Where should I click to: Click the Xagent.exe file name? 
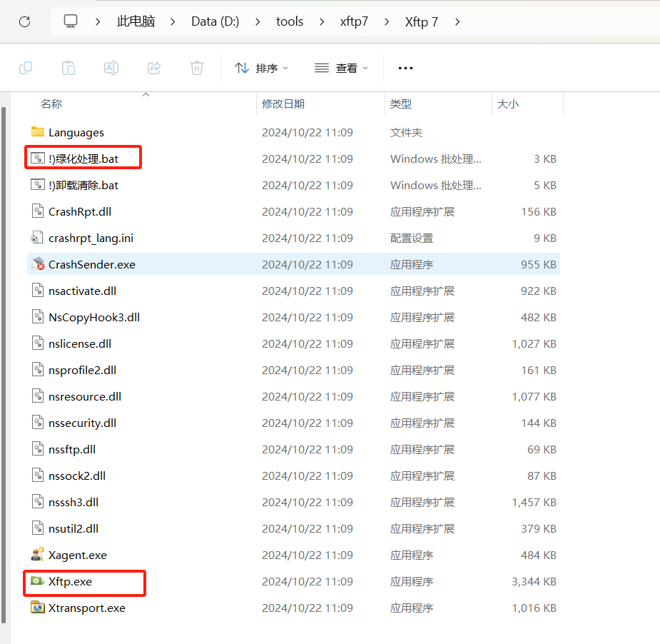coord(78,555)
